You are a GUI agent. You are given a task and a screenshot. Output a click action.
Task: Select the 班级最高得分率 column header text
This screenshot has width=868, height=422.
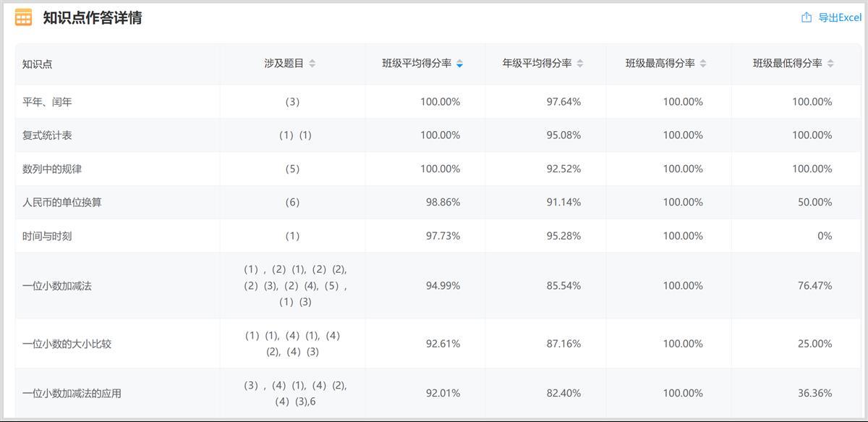[x=660, y=64]
